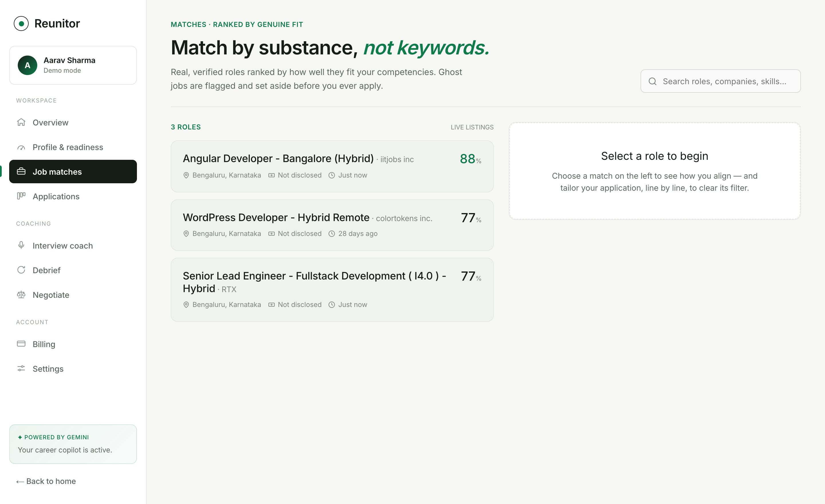Click the Applications kanban board icon
The image size is (825, 504).
pos(21,196)
